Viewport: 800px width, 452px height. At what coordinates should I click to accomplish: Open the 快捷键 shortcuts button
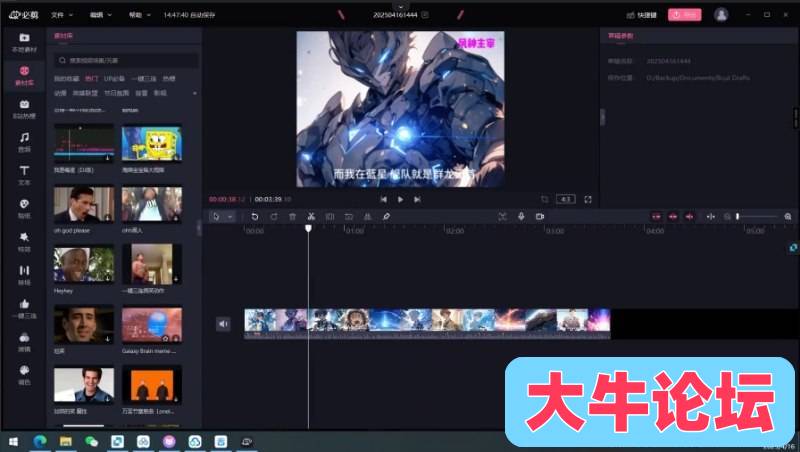point(641,15)
